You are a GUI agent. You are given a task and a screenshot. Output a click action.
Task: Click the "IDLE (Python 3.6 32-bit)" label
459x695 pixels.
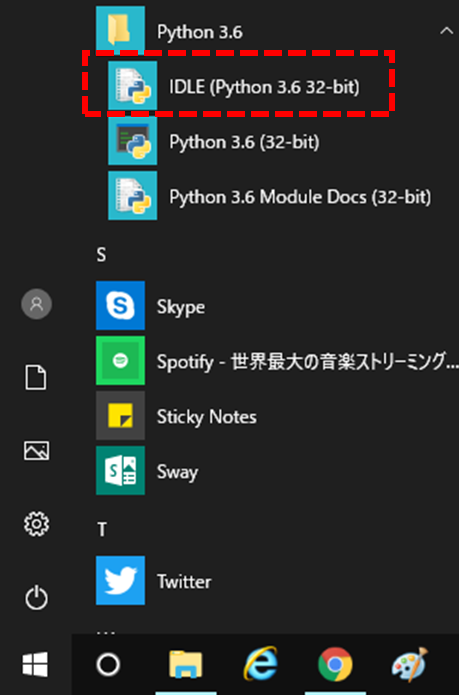click(x=265, y=87)
